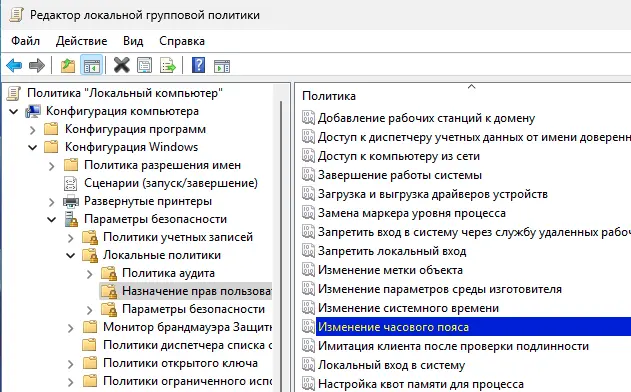Open the Справка menu
Viewport: 631px width, 392px height.
click(x=182, y=41)
